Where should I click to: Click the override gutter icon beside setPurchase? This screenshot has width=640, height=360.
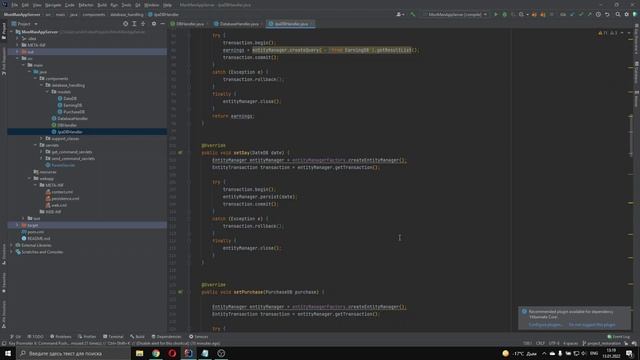tap(180, 292)
